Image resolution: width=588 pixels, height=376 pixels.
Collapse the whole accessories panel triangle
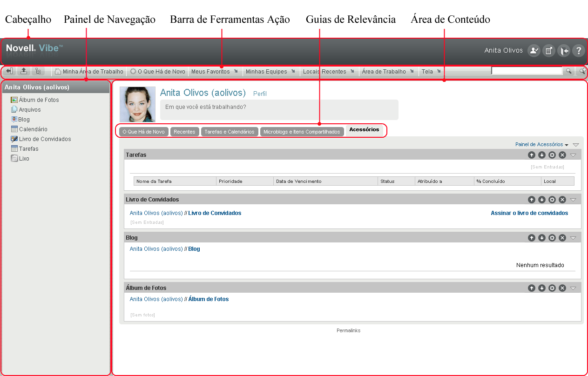[576, 145]
